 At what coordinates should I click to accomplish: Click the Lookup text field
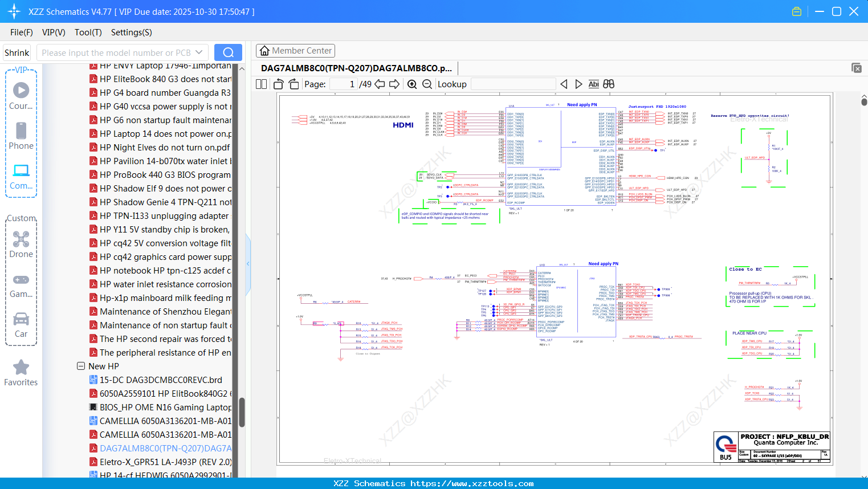click(513, 84)
